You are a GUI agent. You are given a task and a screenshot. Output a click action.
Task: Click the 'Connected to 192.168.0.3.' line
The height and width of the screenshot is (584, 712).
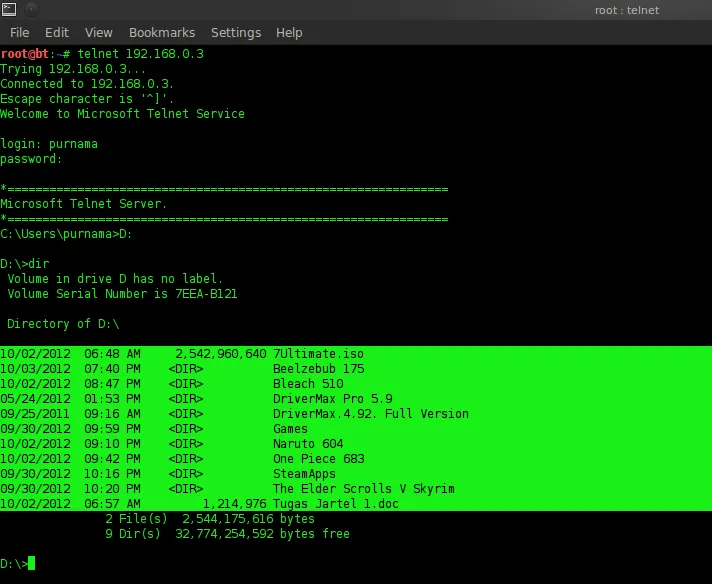[x=87, y=84]
